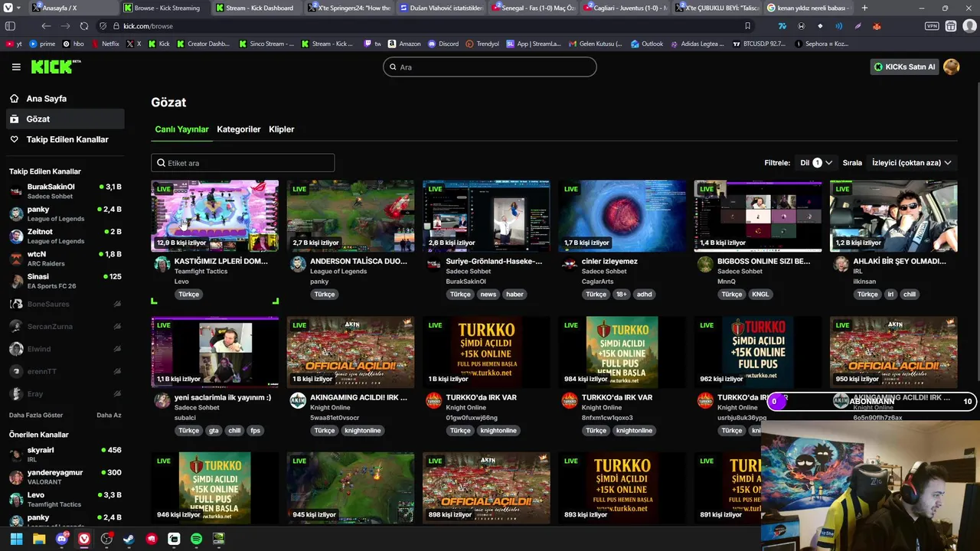Toggle the browser side panel icon
Screen dimensions: 980x551
(x=11, y=26)
